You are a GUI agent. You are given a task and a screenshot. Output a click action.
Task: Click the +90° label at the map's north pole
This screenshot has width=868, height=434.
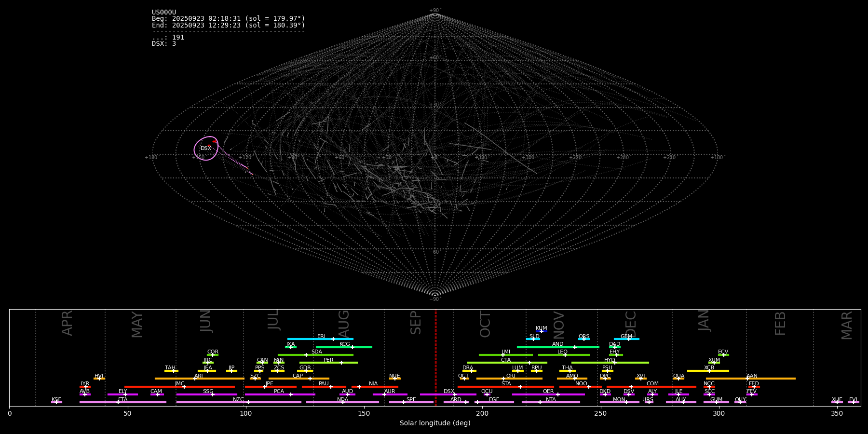point(435,11)
